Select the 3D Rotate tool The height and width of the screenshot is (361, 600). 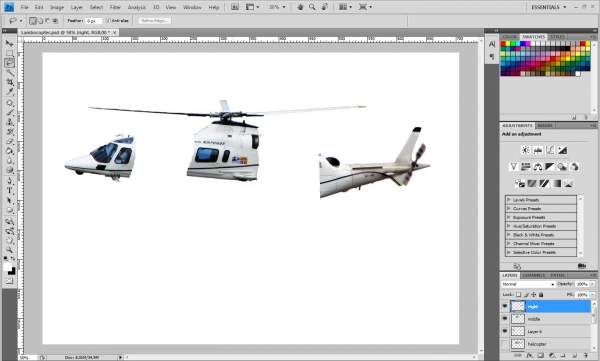tap(10, 221)
